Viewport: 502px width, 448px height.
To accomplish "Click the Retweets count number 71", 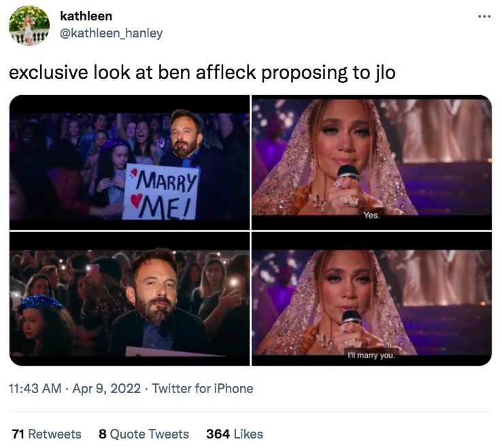I will (18, 434).
